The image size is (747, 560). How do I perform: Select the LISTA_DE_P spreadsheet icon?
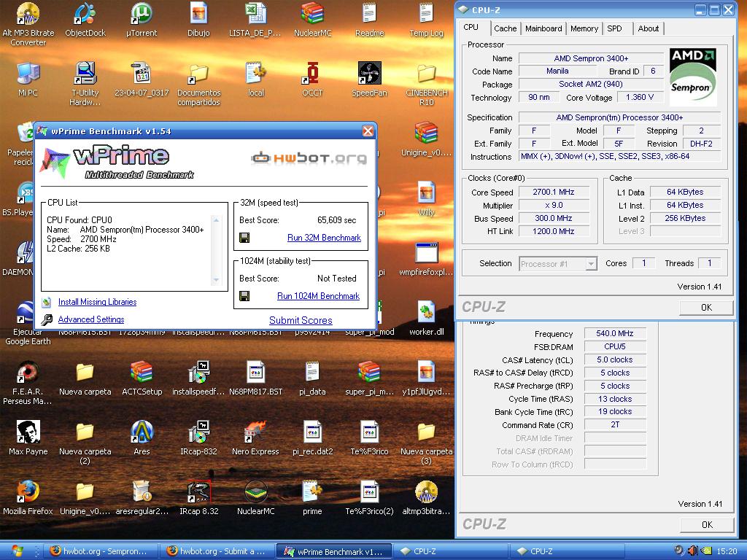(255, 13)
